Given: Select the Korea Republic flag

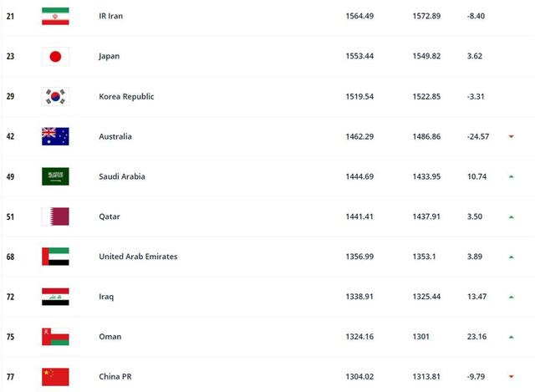Looking at the screenshot, I should click(x=55, y=96).
